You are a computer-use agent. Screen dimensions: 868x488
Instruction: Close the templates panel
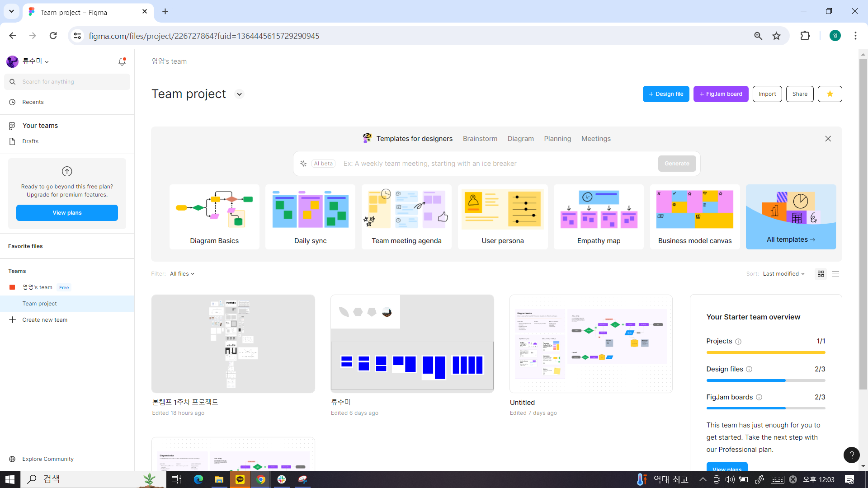[x=828, y=139]
